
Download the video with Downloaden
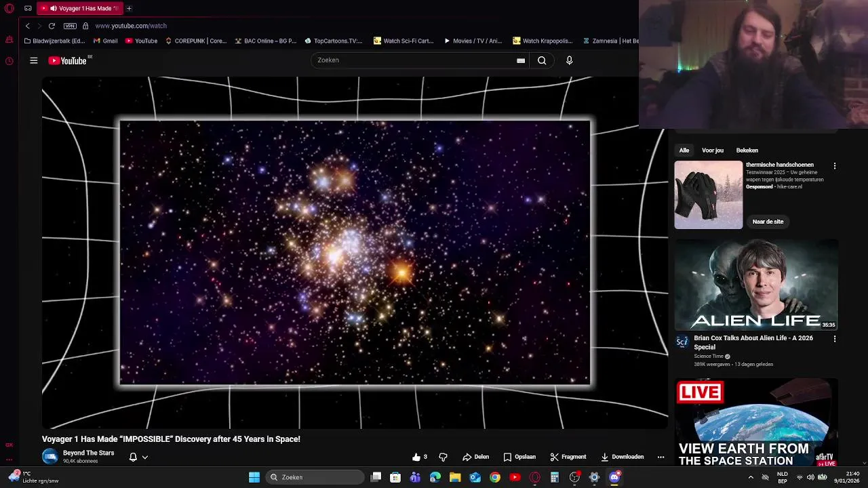(x=622, y=457)
